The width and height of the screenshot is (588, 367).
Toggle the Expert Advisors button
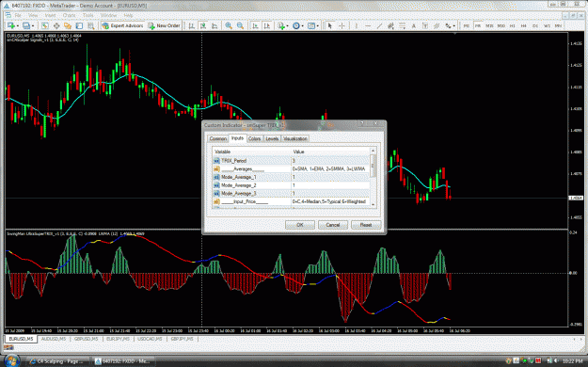(122, 25)
